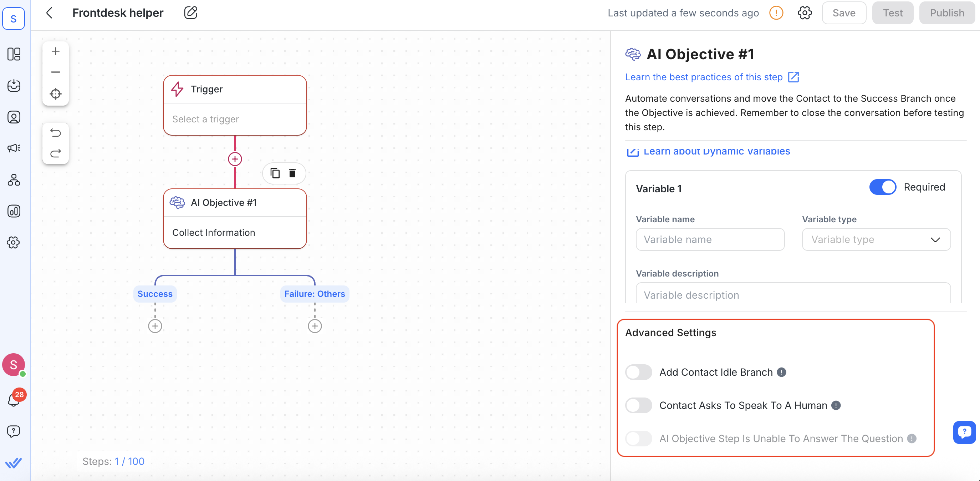Viewport: 980px width, 481px height.
Task: Open the Reports section in the sidebar
Action: pos(14,211)
